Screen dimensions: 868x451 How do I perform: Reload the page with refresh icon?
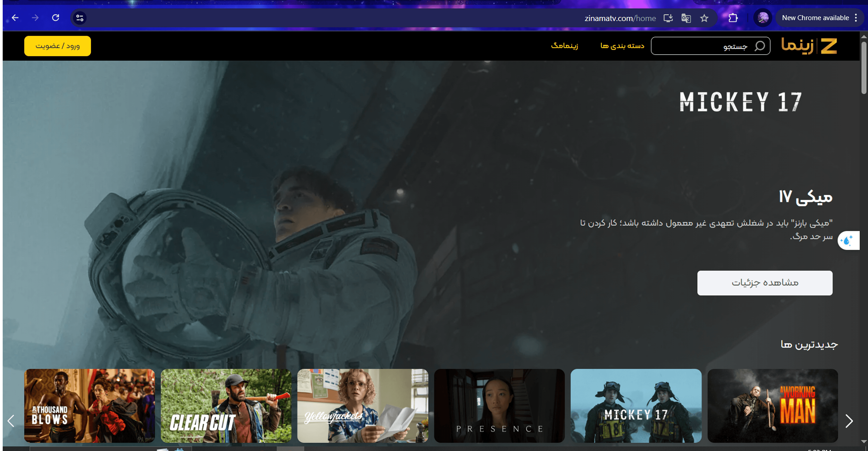(x=56, y=18)
